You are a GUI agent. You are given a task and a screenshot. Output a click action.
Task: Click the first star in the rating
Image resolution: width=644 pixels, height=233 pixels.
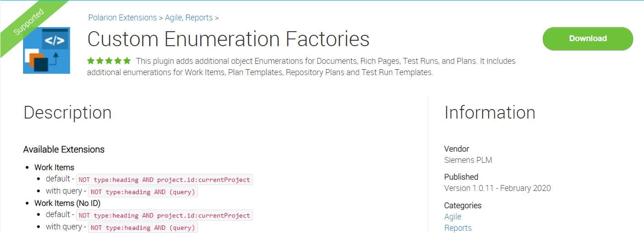tap(91, 61)
